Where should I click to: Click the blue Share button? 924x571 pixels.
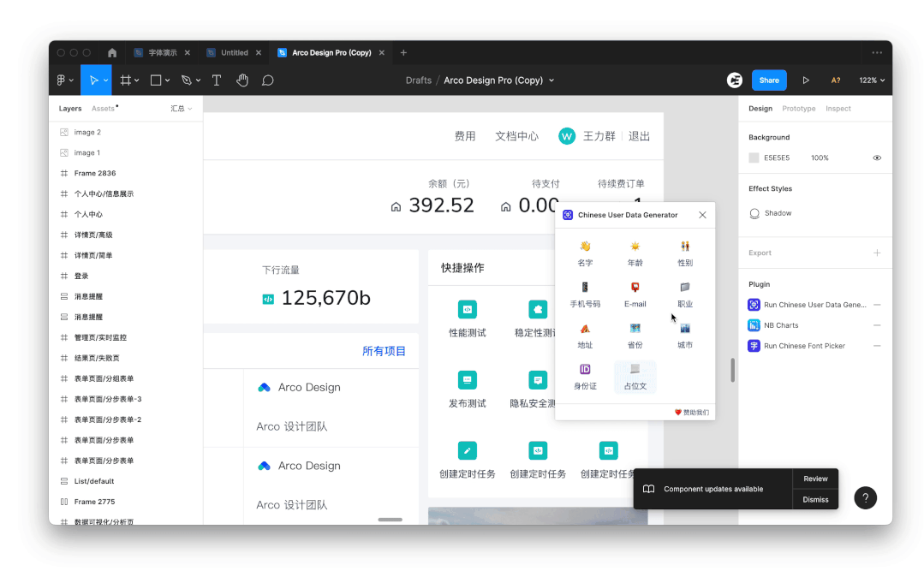(769, 80)
